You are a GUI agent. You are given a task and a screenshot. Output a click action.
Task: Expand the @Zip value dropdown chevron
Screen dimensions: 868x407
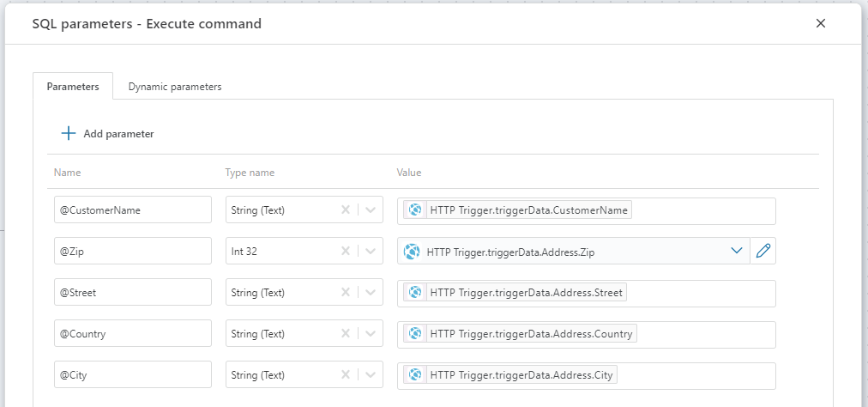pos(736,251)
